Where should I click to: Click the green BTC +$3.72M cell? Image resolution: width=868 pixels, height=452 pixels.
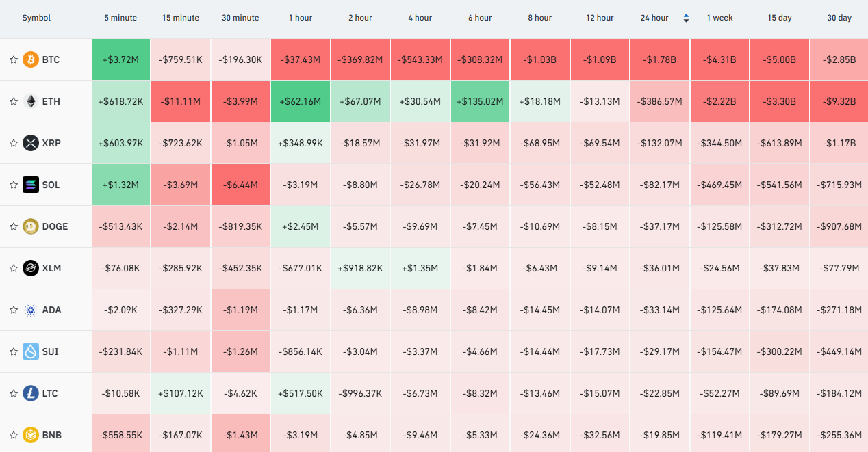[x=120, y=59]
